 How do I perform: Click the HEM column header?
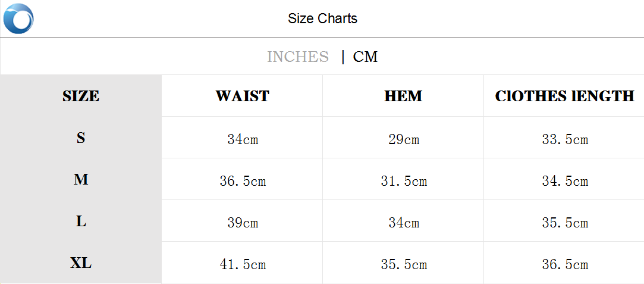403,96
